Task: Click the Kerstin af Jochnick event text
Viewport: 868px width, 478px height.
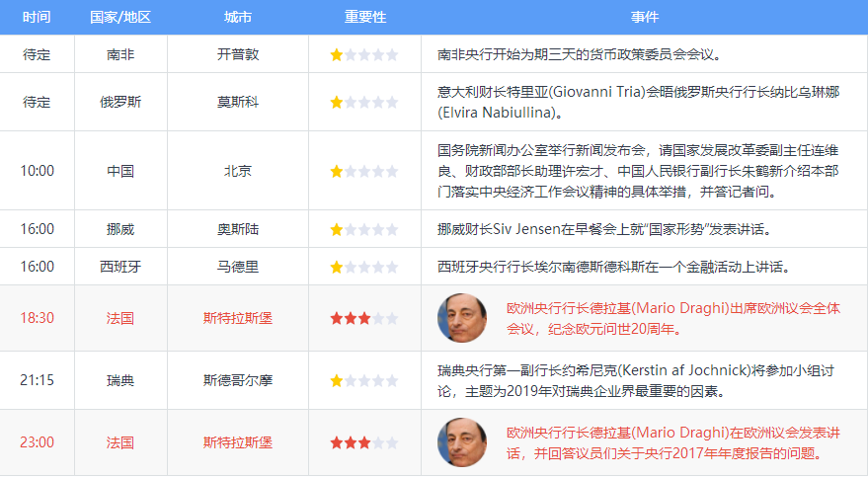Action: (x=636, y=380)
